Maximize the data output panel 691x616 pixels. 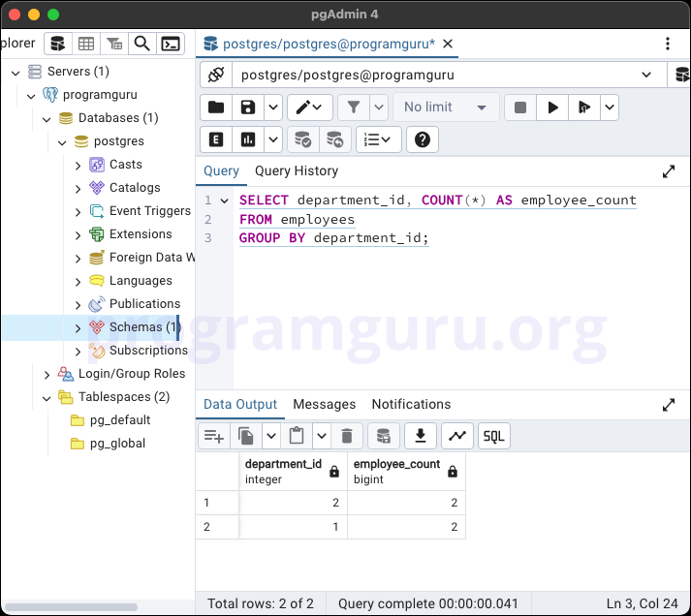tap(669, 405)
